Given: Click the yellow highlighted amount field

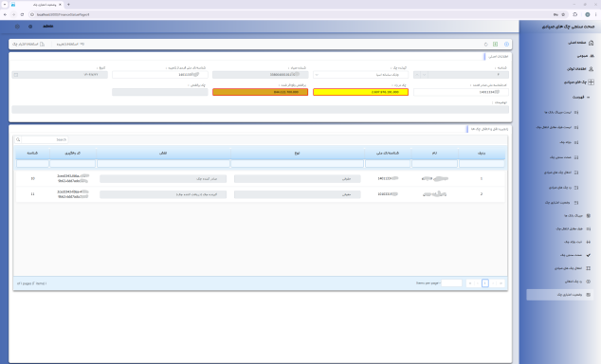Looking at the screenshot, I should [x=360, y=92].
